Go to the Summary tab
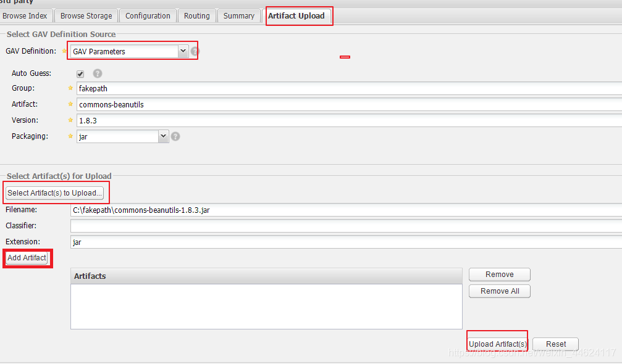Viewport: 622px width, 364px height. coord(239,16)
